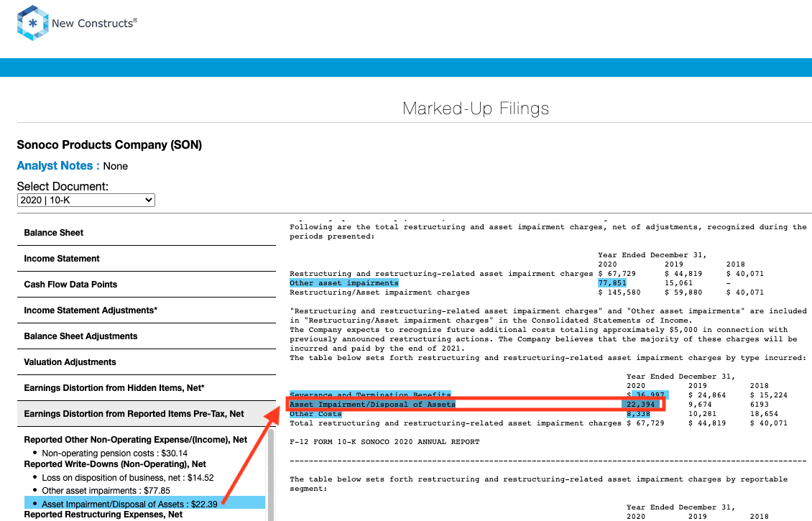Click Reported Other Non-Operating Expense/(Income), Net heading
This screenshot has width=812, height=521.
coord(136,440)
